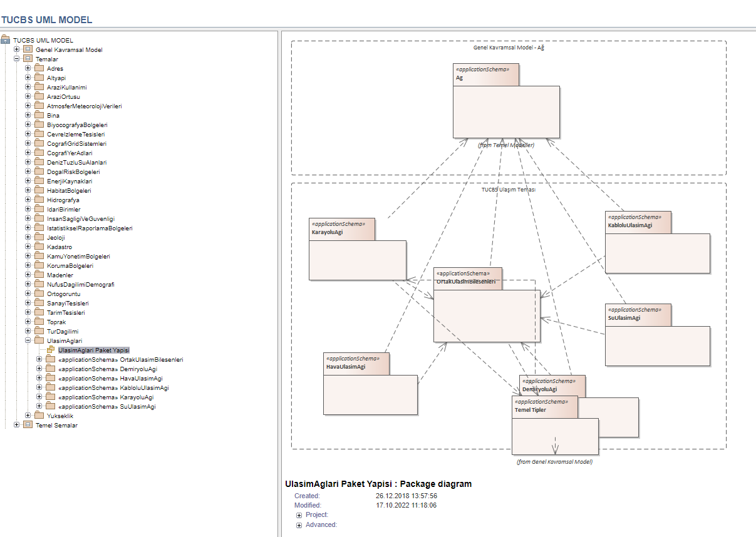Click the Genel Kavramsal Model package icon
The height and width of the screenshot is (537, 756).
click(x=28, y=49)
